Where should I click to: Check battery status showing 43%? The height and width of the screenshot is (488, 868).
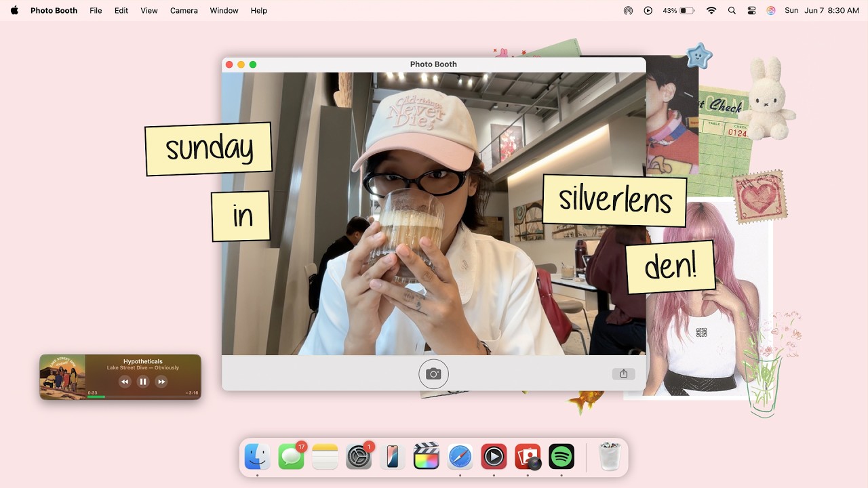679,11
